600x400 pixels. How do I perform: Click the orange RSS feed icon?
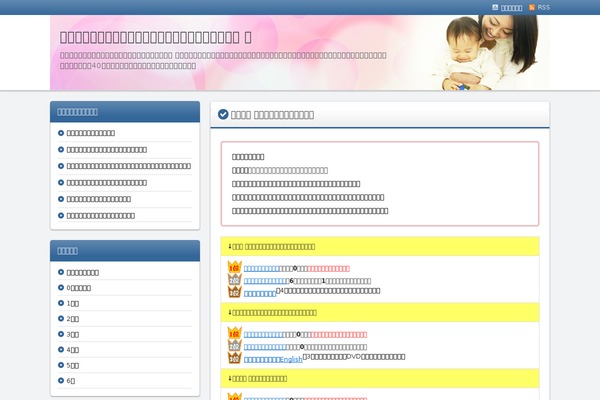click(532, 7)
